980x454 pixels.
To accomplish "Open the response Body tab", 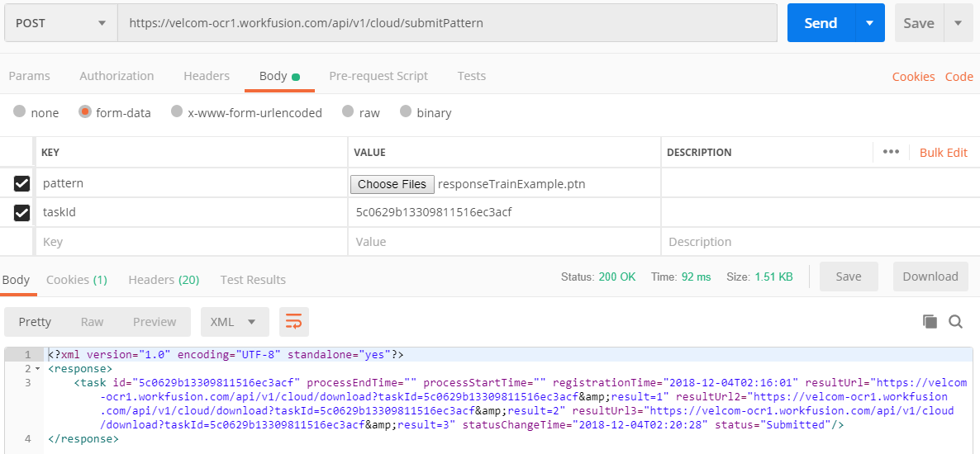I will tap(16, 280).
